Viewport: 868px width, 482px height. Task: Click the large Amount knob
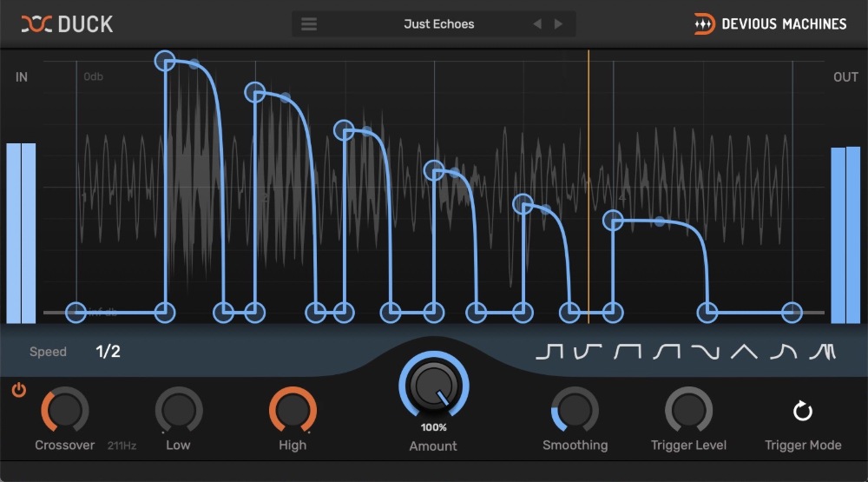point(433,386)
